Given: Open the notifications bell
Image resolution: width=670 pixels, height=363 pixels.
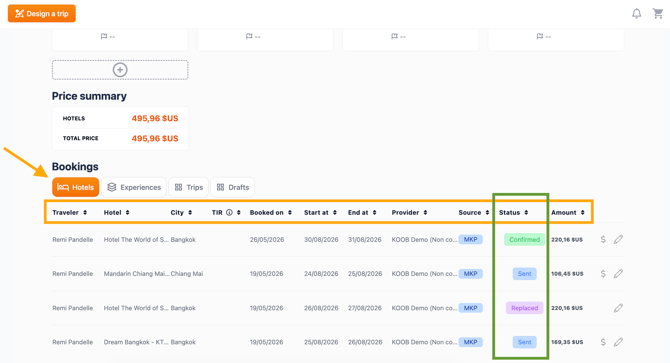Looking at the screenshot, I should 636,14.
